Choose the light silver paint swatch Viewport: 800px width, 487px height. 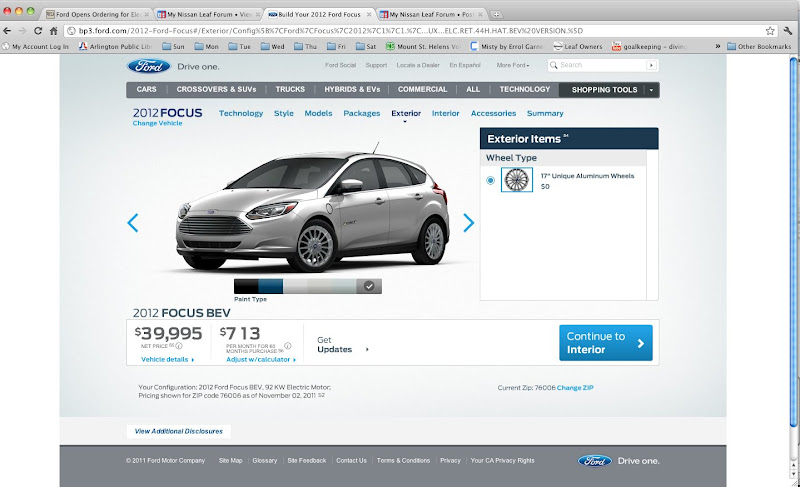(x=295, y=286)
